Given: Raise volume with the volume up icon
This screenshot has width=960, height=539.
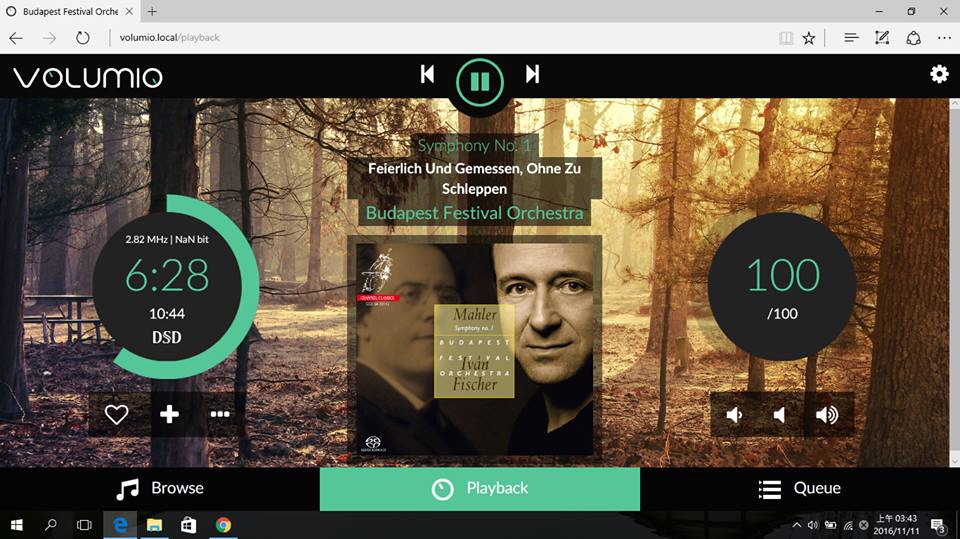Looking at the screenshot, I should pyautogui.click(x=827, y=415).
